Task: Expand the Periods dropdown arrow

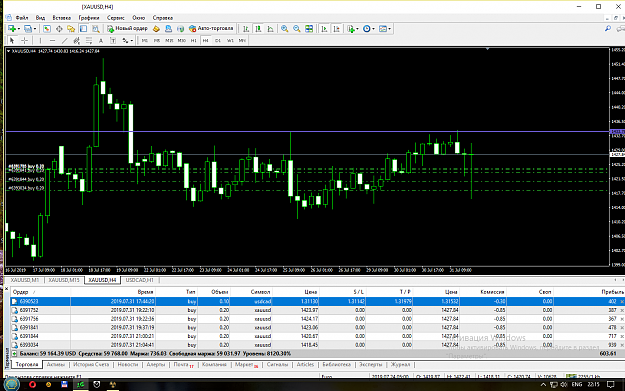Action: (373, 29)
